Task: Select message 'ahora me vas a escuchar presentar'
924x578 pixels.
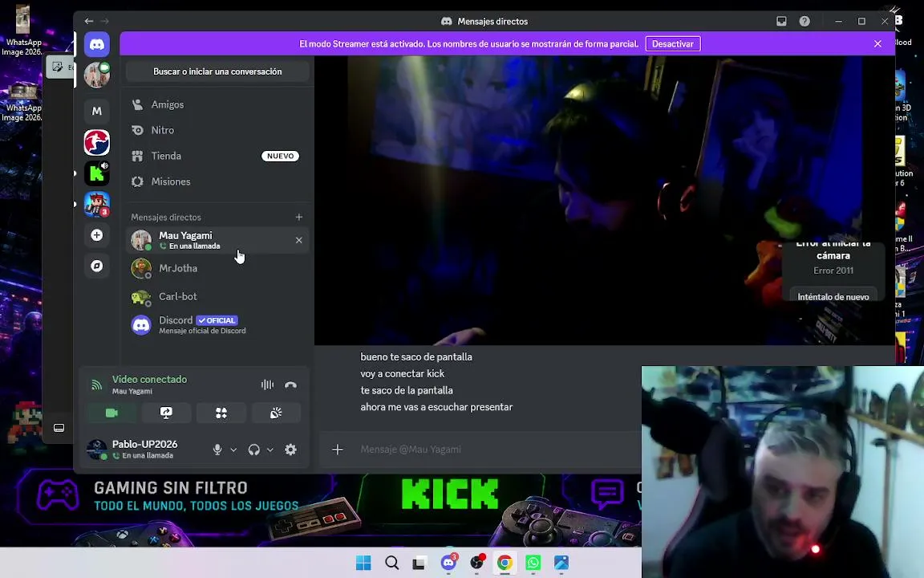Action: (436, 408)
